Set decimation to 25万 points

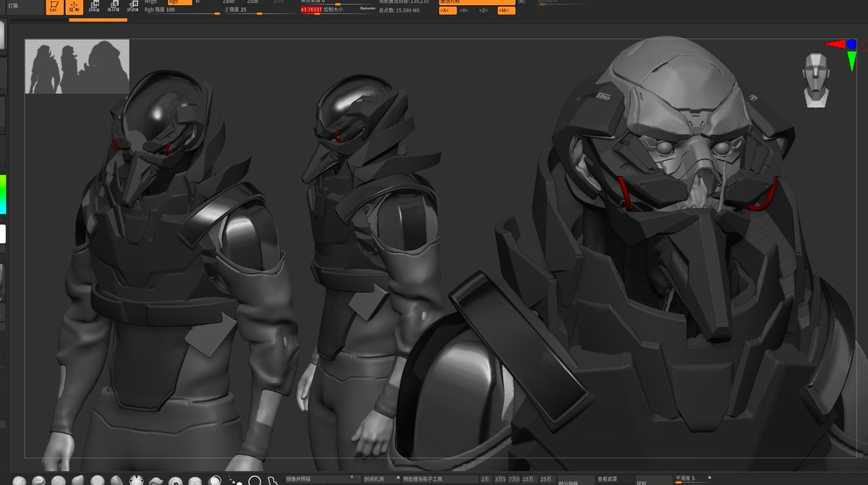tap(546, 479)
